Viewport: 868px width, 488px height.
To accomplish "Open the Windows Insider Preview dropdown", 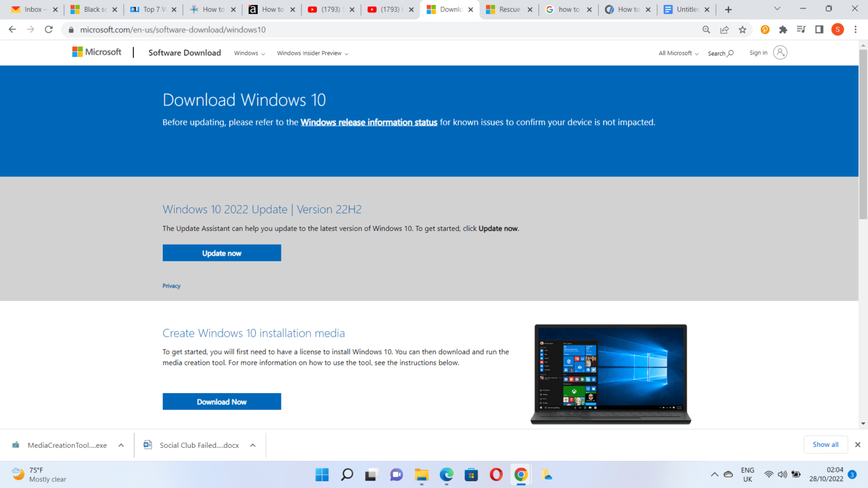I will pyautogui.click(x=312, y=53).
